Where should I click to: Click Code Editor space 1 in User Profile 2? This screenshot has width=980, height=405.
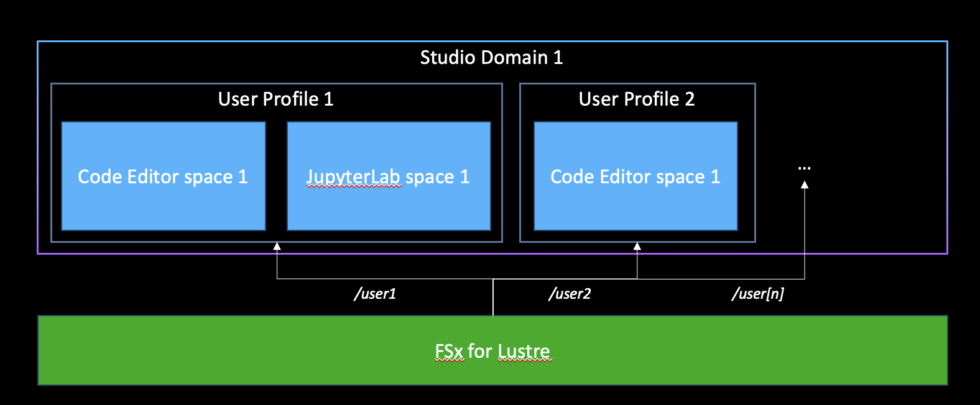(635, 177)
